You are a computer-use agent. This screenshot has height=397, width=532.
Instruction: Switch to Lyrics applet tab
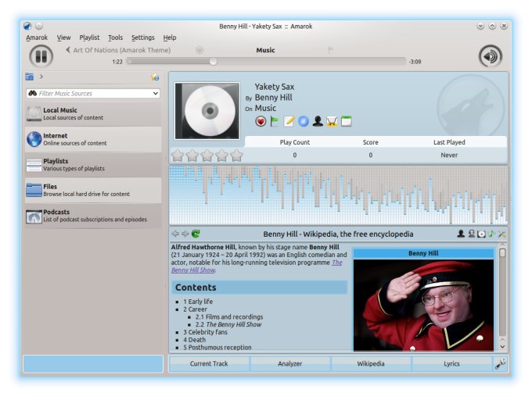[x=451, y=363]
